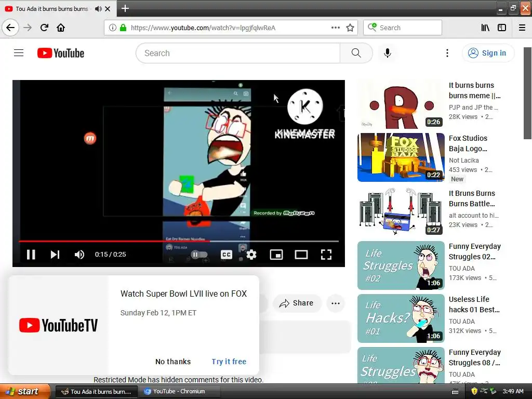The image size is (532, 399).
Task: Open the Windows start menu
Action: pyautogui.click(x=24, y=391)
